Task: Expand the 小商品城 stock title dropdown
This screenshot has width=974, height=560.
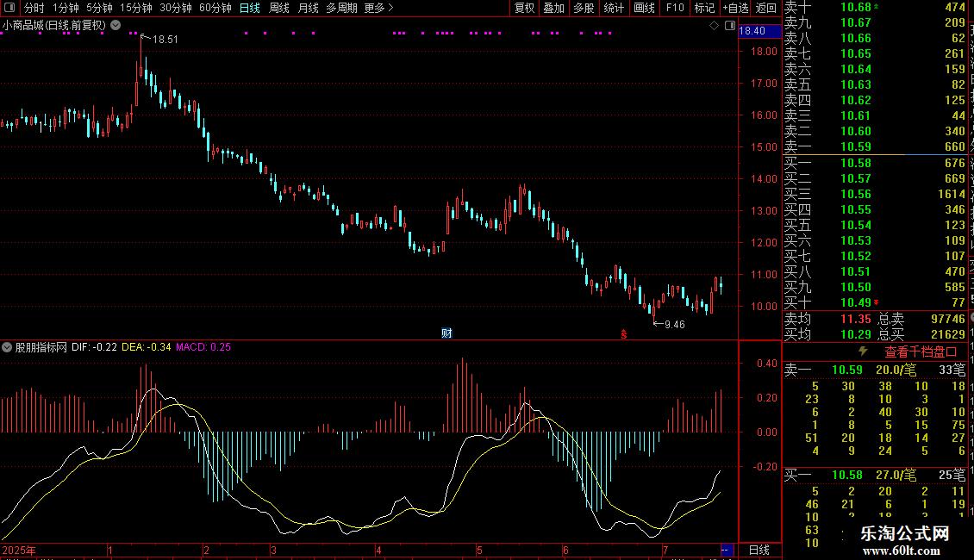Action: tap(116, 26)
